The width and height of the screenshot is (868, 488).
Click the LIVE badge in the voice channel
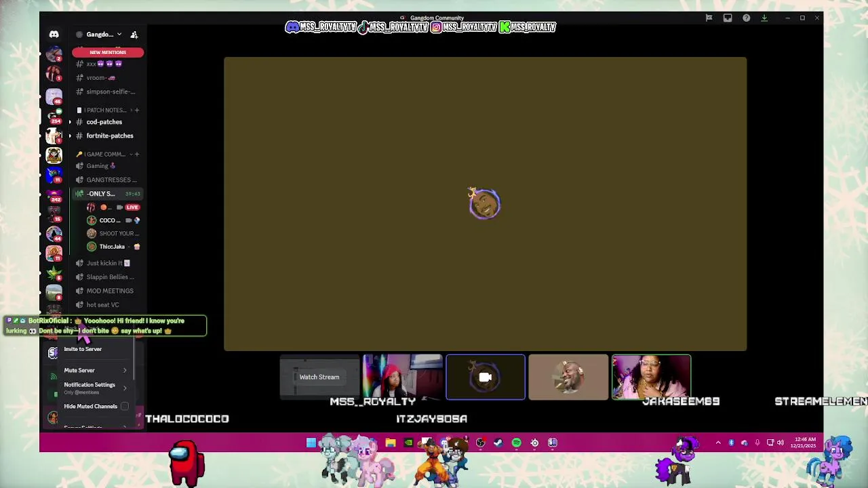pos(132,207)
